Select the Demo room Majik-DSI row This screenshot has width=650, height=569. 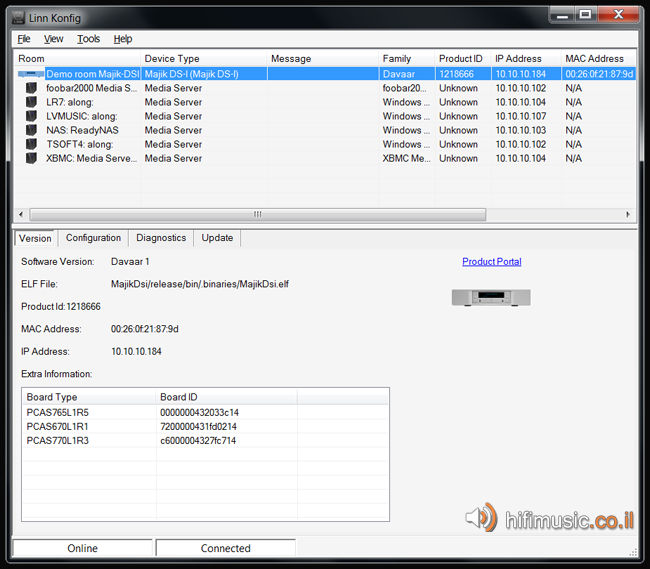(x=325, y=74)
